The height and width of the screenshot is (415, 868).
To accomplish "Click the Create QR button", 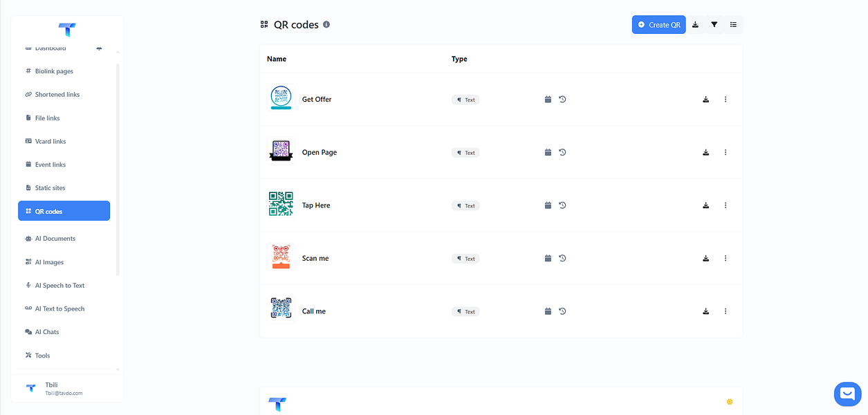I will click(658, 25).
